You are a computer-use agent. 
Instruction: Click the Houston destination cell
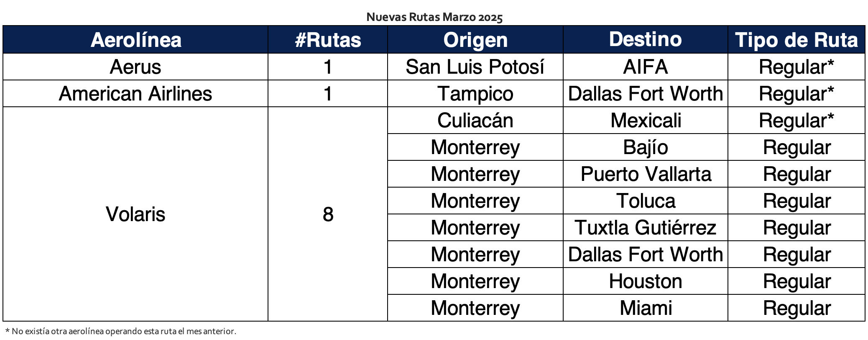pyautogui.click(x=645, y=281)
